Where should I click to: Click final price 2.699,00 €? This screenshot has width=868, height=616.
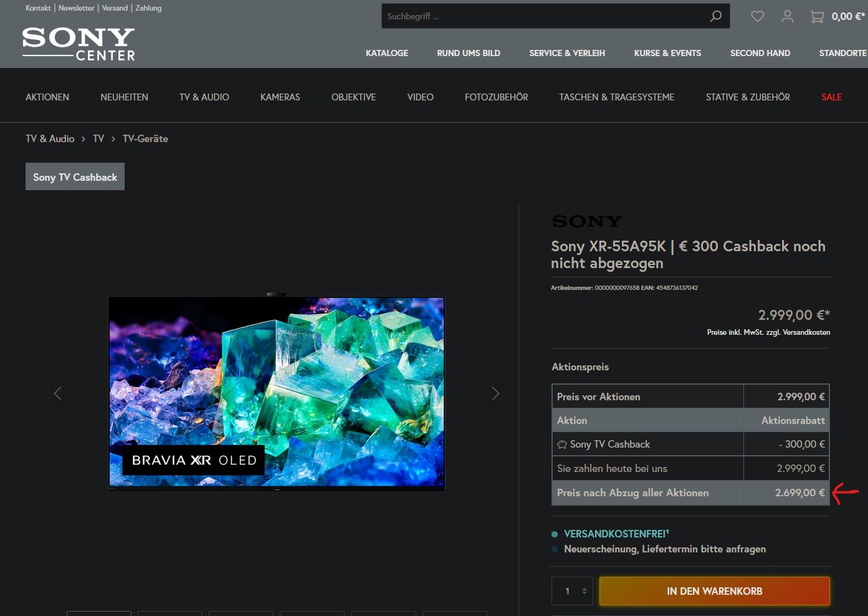pyautogui.click(x=799, y=493)
